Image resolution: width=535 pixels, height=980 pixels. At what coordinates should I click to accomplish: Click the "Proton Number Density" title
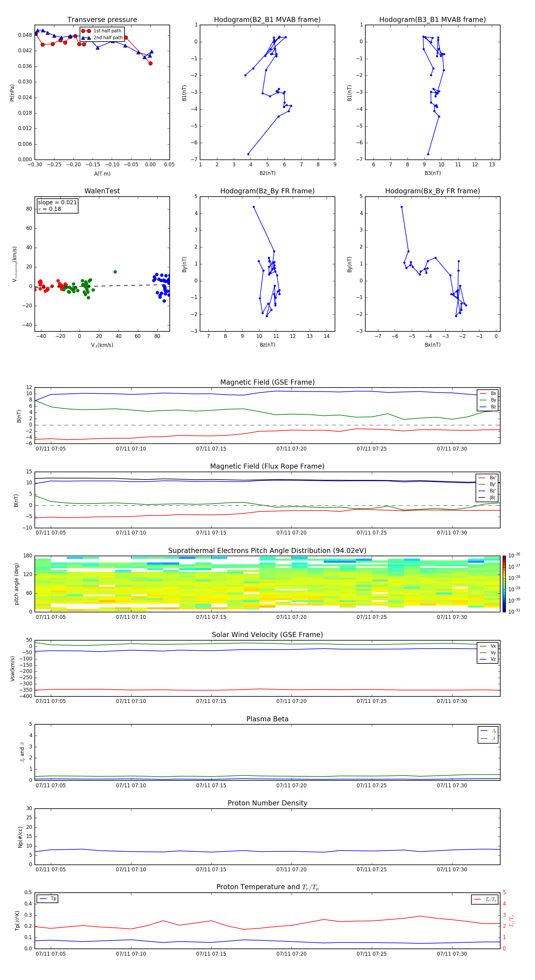267,803
